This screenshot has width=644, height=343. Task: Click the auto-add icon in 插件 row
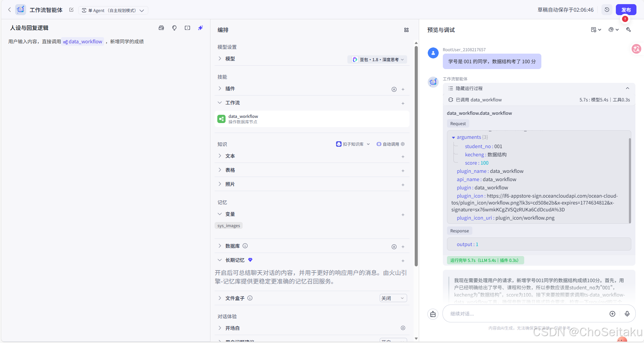pos(394,89)
